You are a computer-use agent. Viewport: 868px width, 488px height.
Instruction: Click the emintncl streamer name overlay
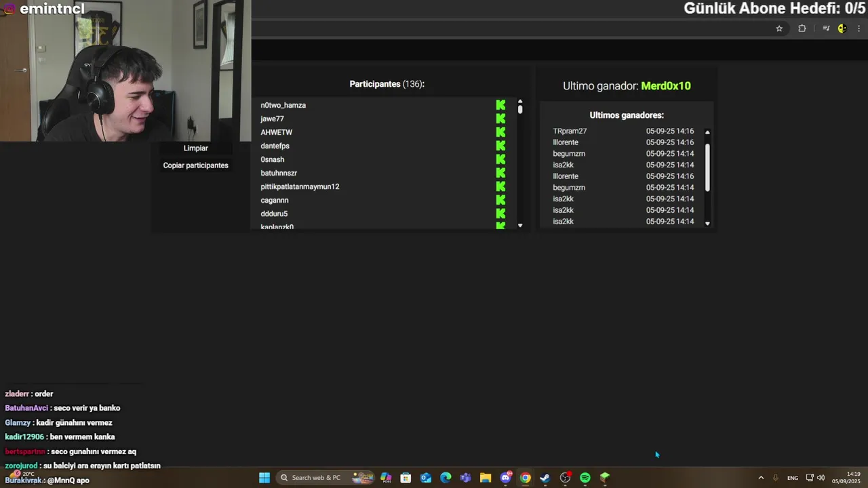(x=52, y=9)
